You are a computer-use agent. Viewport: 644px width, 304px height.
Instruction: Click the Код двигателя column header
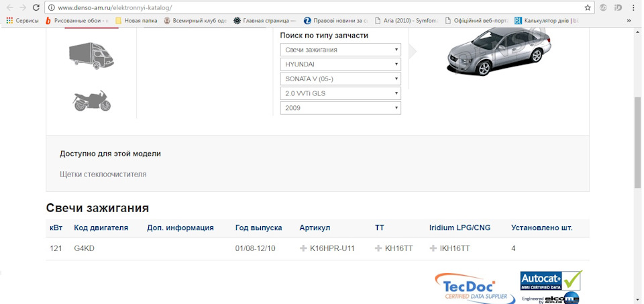(101, 227)
